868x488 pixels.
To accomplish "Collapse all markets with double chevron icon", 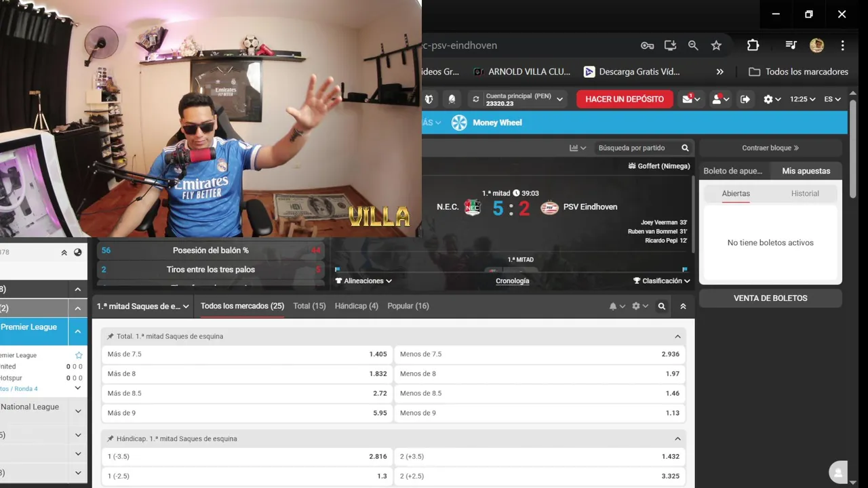I will coord(683,306).
